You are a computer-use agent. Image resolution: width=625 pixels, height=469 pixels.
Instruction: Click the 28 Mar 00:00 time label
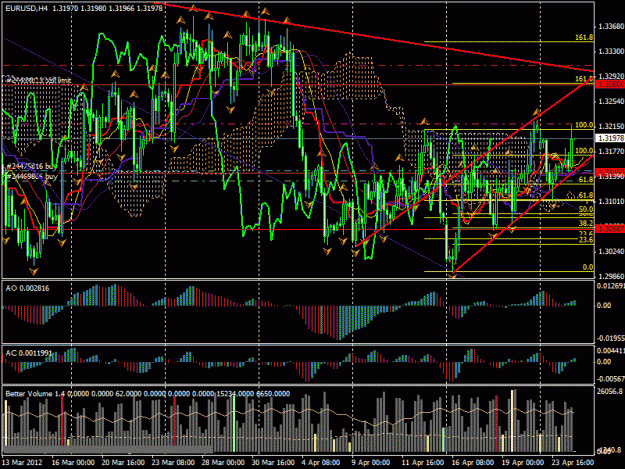223,462
